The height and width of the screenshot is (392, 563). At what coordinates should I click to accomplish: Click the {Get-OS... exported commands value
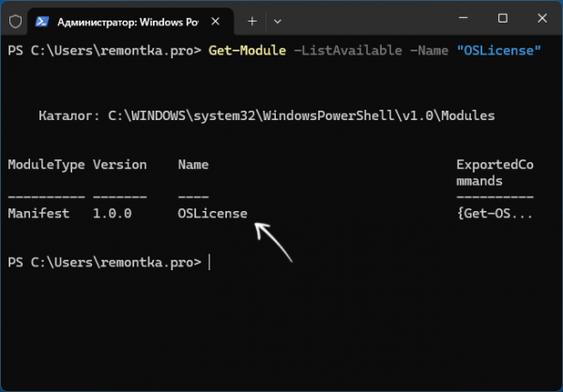pos(495,214)
